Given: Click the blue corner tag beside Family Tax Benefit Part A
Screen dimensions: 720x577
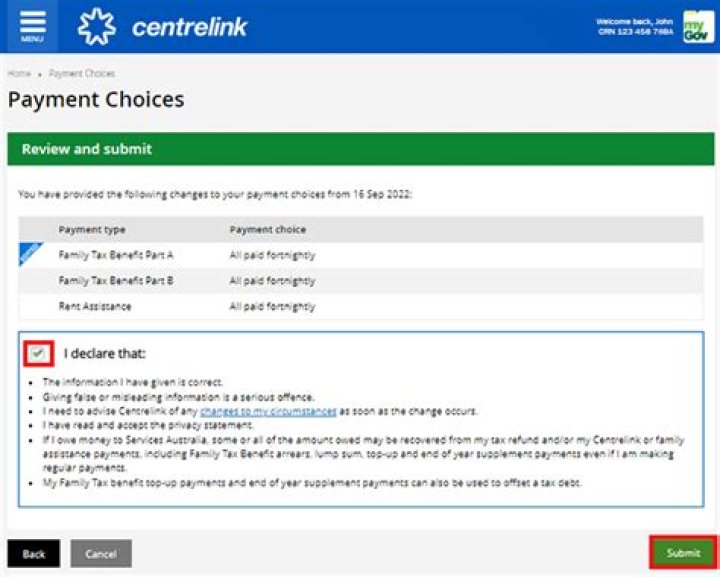Looking at the screenshot, I should (x=31, y=254).
